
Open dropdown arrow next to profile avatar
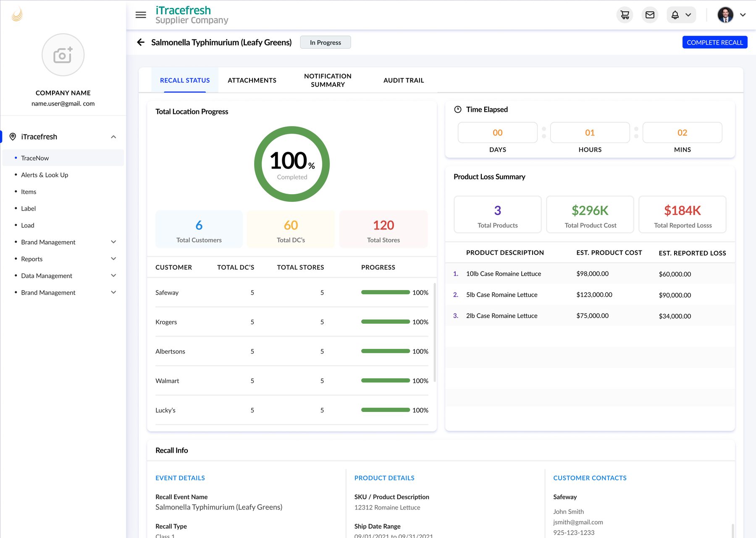(x=743, y=15)
